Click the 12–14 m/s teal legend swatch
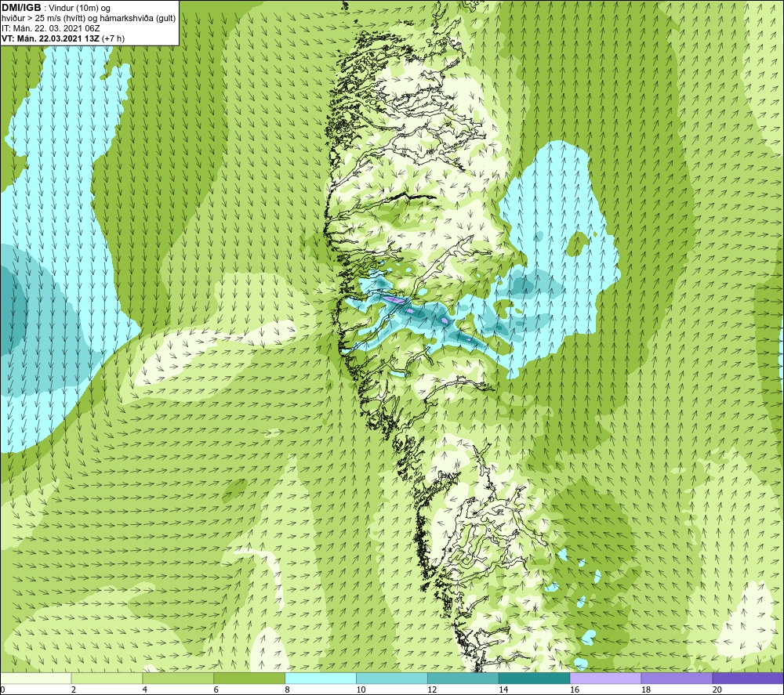This screenshot has width=784, height=695. [463, 678]
